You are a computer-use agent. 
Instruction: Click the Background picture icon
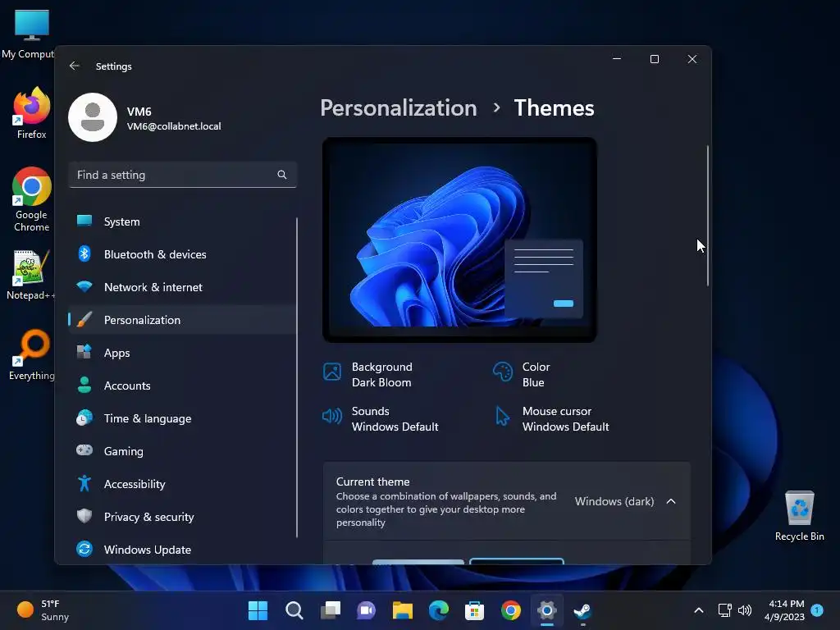(x=332, y=372)
